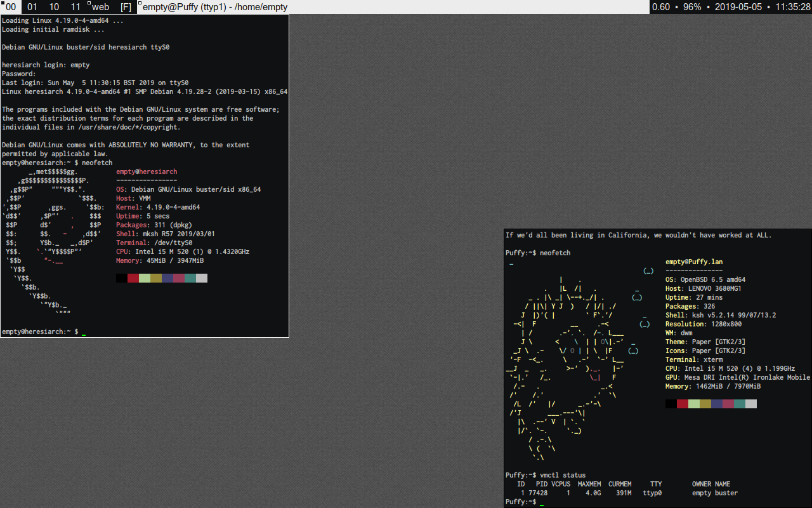Image resolution: width=812 pixels, height=508 pixels.
Task: Switch to the web tag
Action: pos(100,7)
